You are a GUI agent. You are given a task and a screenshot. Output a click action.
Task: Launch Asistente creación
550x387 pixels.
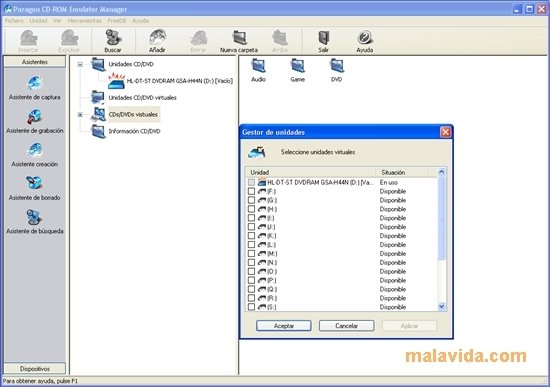point(34,155)
